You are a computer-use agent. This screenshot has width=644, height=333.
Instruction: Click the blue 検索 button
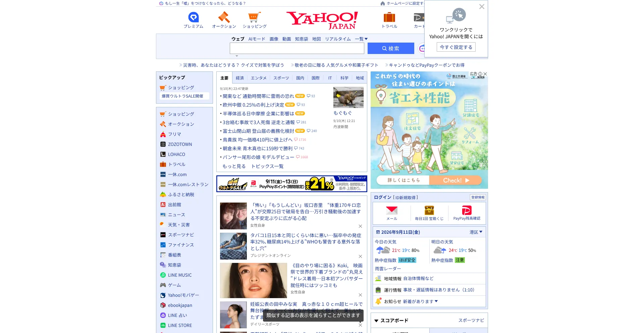tap(391, 48)
